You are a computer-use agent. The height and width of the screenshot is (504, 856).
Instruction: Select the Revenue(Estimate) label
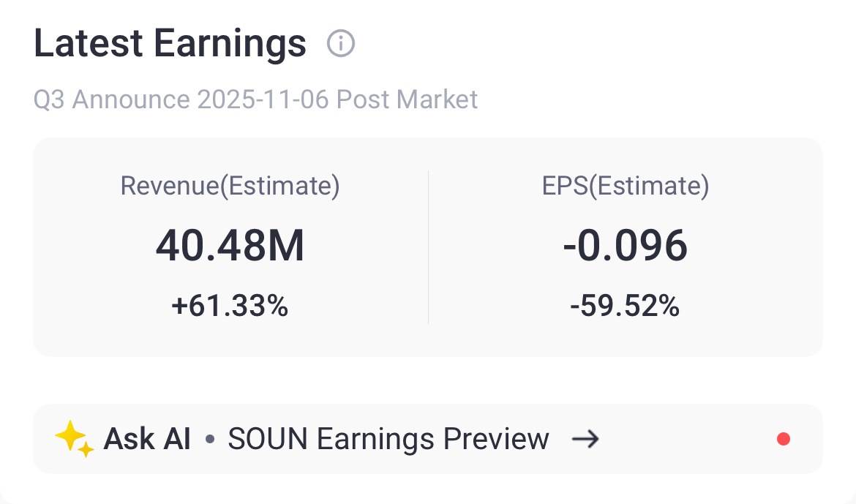click(x=230, y=186)
